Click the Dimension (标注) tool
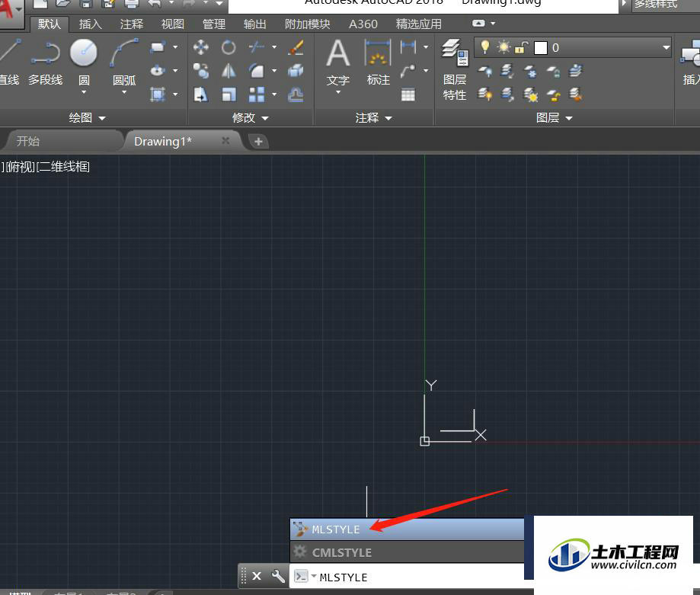 click(378, 62)
